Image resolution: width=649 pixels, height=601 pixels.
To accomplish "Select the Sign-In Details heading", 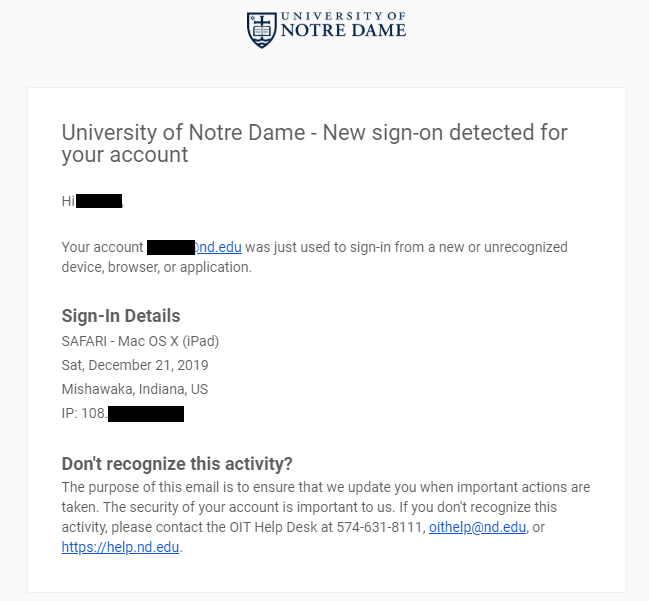I will click(121, 316).
